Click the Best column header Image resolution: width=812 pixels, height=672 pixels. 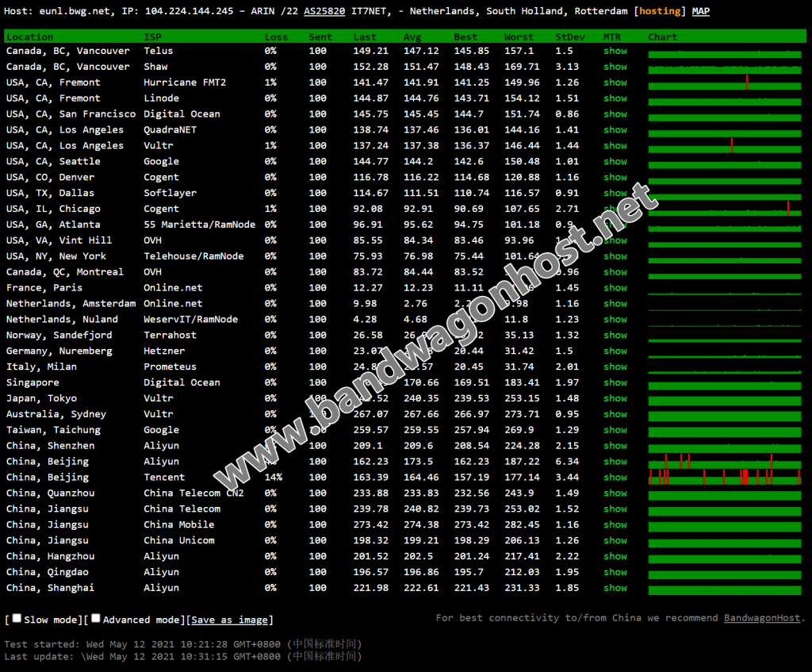pos(465,36)
